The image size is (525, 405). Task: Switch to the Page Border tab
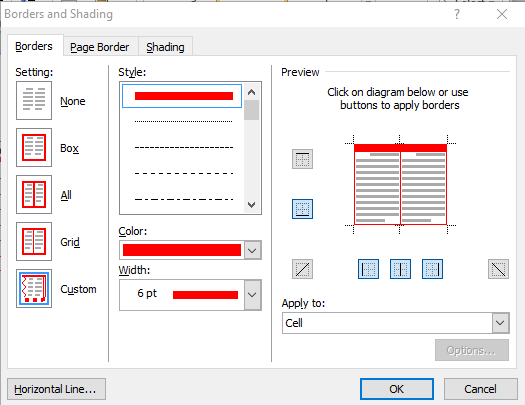[99, 47]
